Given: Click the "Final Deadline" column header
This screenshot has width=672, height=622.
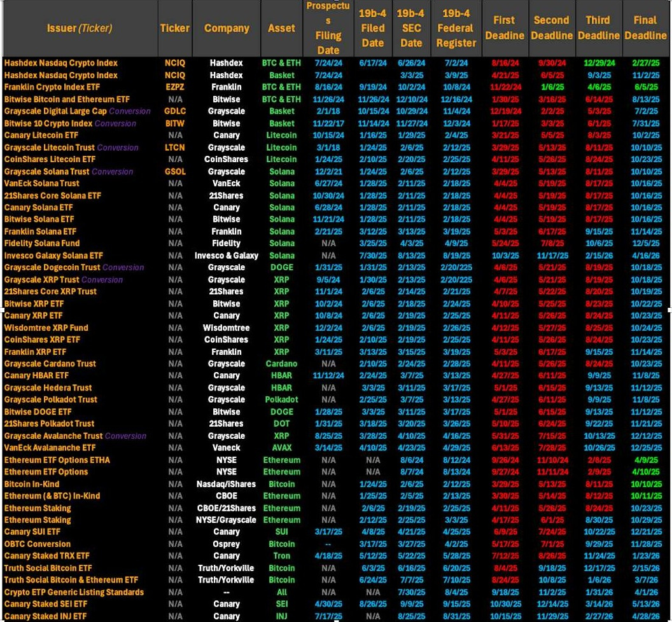Looking at the screenshot, I should point(645,28).
